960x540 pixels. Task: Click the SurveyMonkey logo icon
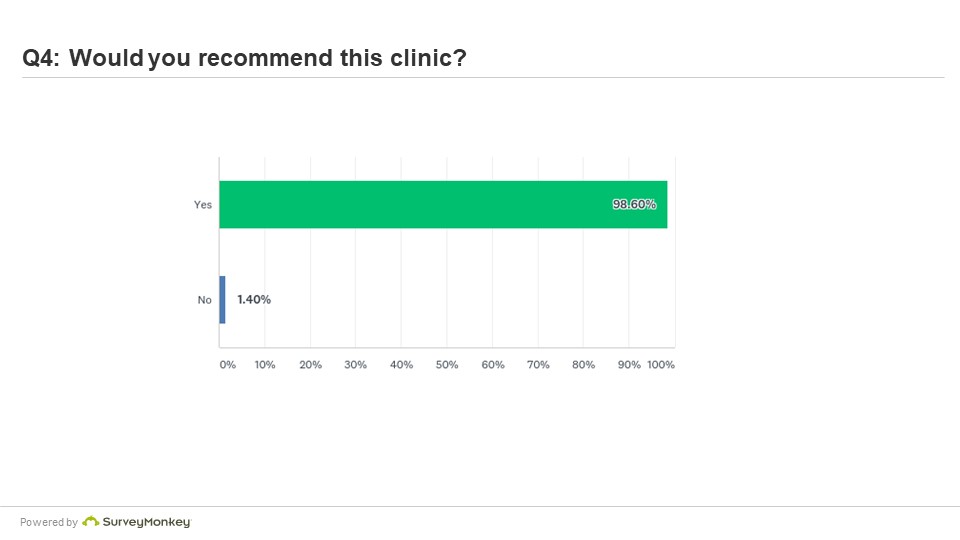click(x=91, y=521)
